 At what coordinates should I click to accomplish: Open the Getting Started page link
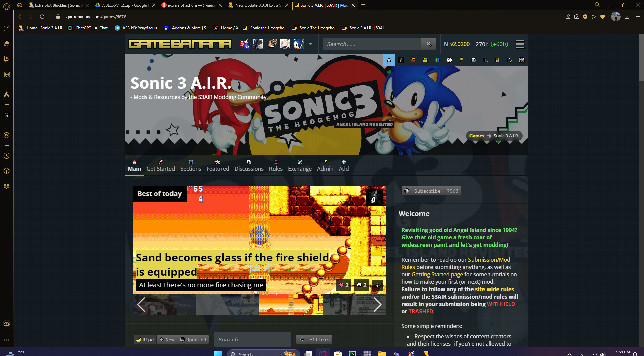click(x=437, y=274)
